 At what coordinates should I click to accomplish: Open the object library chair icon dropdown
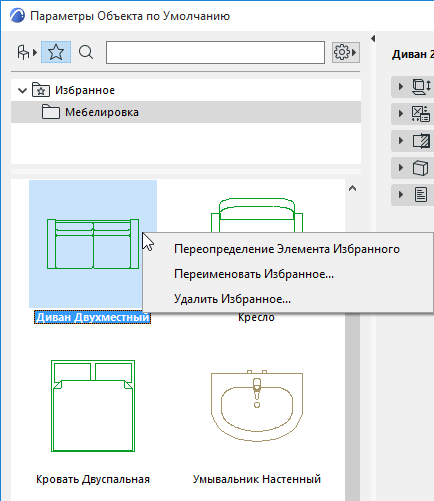click(27, 52)
